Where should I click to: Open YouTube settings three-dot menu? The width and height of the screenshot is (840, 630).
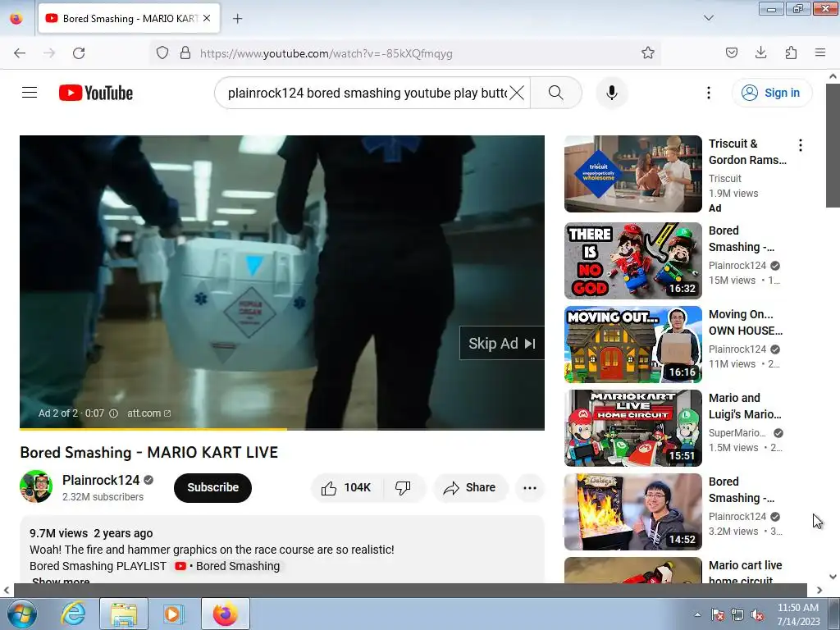click(708, 93)
